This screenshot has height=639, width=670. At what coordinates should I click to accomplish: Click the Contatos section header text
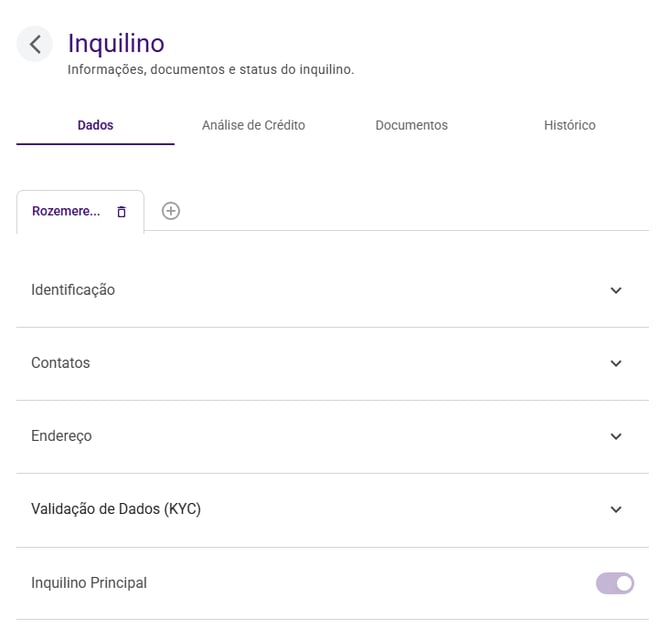click(60, 363)
